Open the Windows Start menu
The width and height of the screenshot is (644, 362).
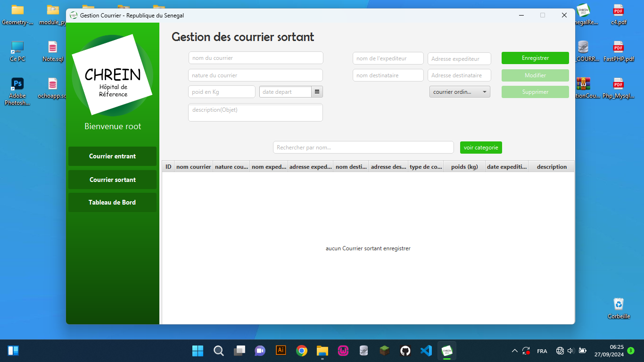198,351
